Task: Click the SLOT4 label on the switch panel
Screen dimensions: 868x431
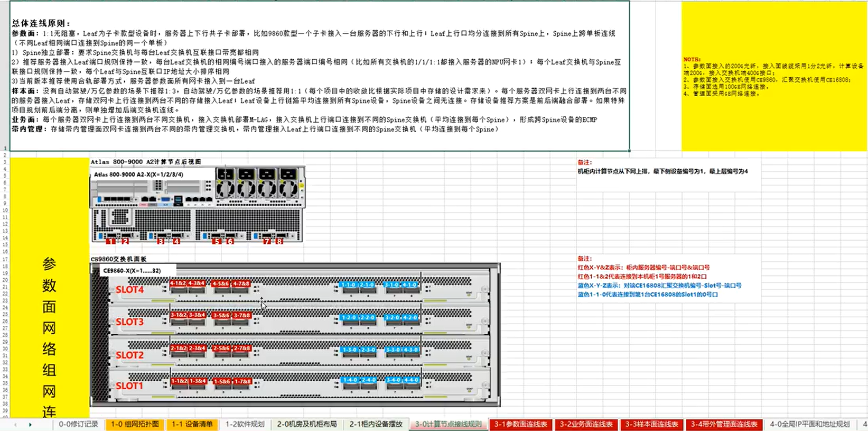Action: tap(129, 290)
